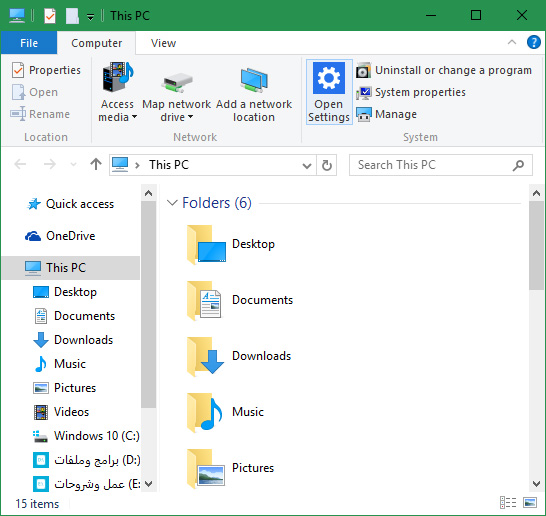
Task: Select Downloads in navigation pane
Action: pyautogui.click(x=73, y=340)
